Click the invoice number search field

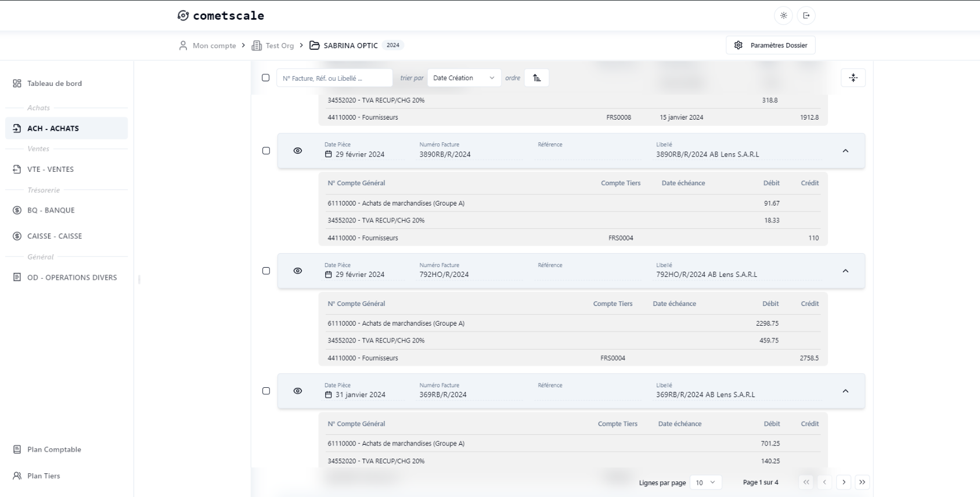click(334, 78)
